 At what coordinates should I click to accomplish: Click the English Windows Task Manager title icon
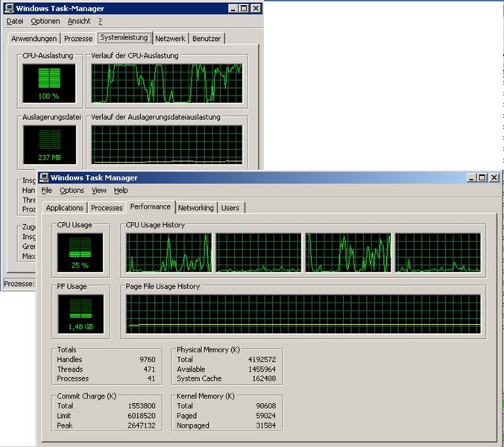(44, 177)
